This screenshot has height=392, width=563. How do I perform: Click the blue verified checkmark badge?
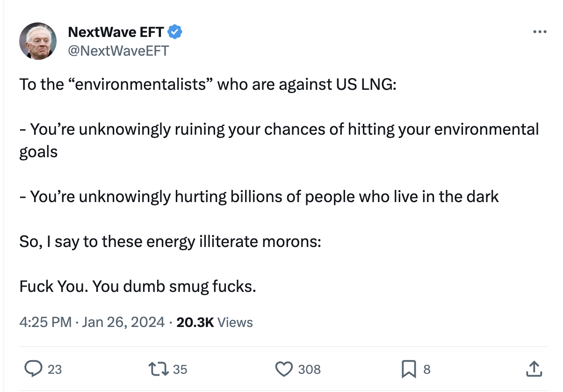pyautogui.click(x=175, y=32)
